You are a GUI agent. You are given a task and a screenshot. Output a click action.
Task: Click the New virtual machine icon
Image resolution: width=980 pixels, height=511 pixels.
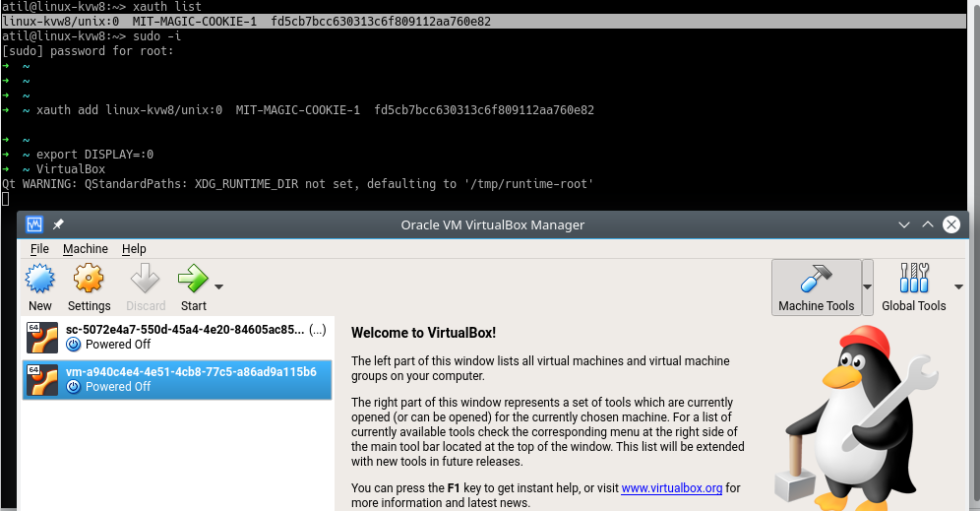40,279
